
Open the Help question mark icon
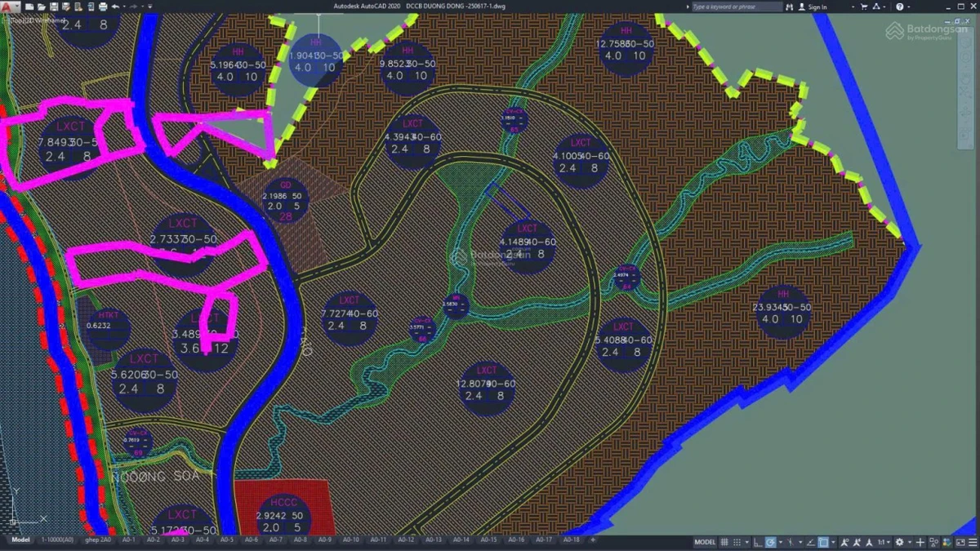[899, 7]
